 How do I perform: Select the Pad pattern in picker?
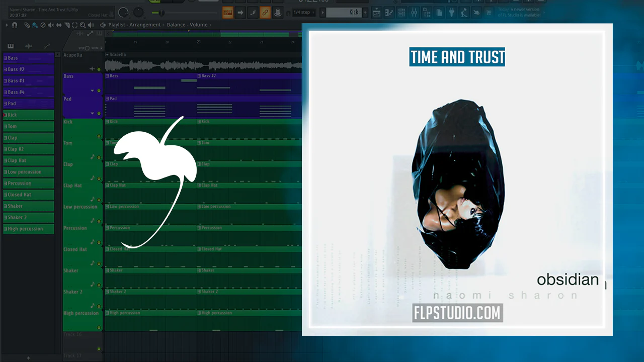coord(29,104)
